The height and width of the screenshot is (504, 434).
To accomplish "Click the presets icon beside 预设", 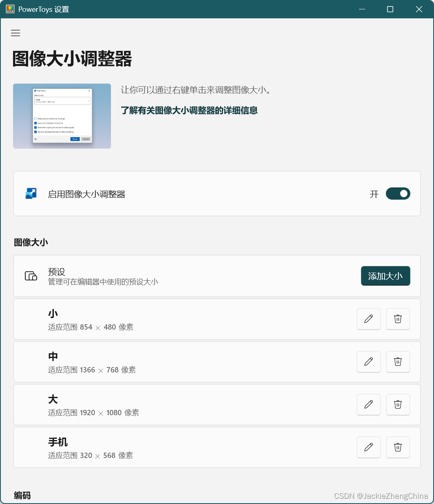I will coord(31,276).
